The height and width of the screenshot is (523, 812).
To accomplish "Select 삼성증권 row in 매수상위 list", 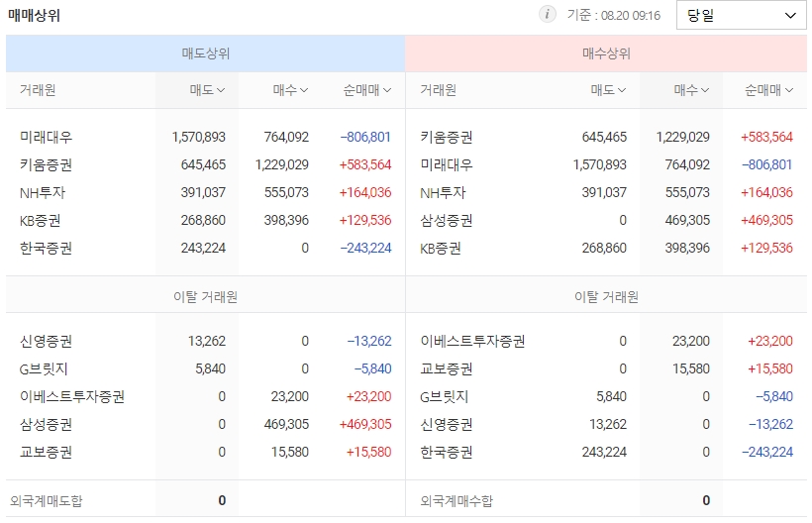I will point(606,220).
